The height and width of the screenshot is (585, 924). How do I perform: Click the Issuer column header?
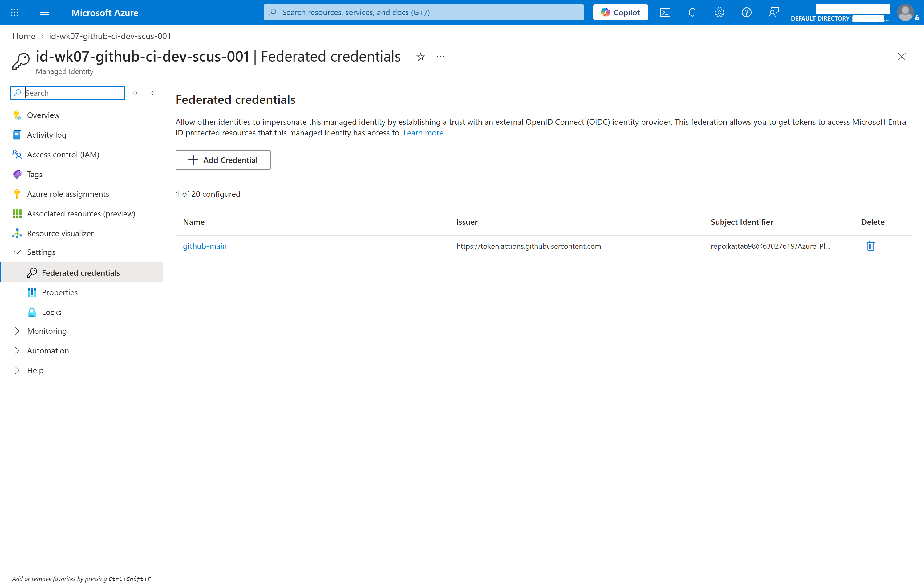pyautogui.click(x=467, y=222)
